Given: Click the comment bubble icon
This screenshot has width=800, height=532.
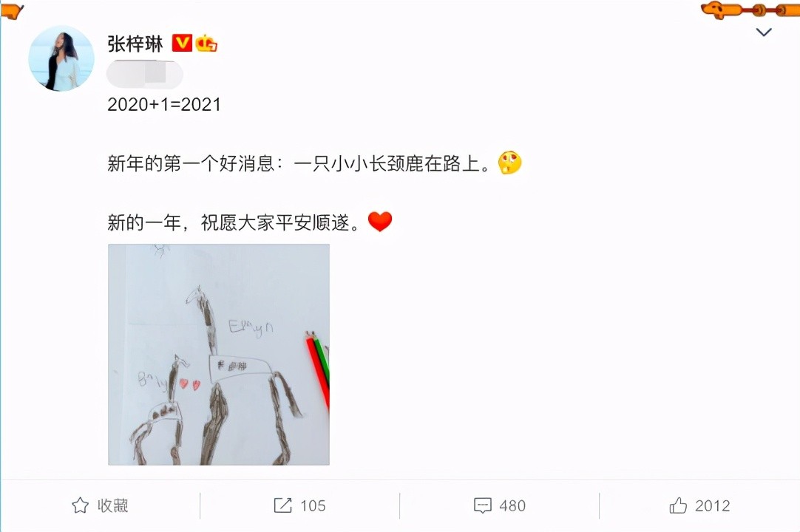Looking at the screenshot, I should pos(483,505).
